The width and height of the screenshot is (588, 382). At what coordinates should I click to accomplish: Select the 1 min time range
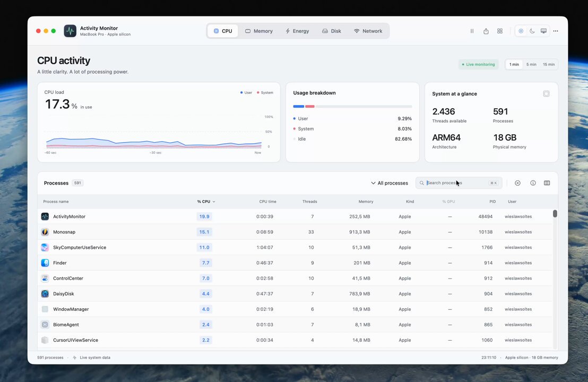point(514,65)
